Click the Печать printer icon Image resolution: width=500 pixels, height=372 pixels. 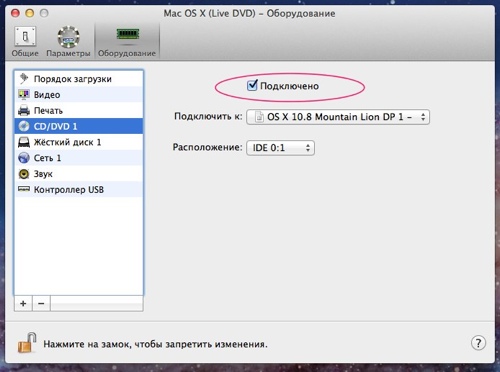pyautogui.click(x=24, y=110)
